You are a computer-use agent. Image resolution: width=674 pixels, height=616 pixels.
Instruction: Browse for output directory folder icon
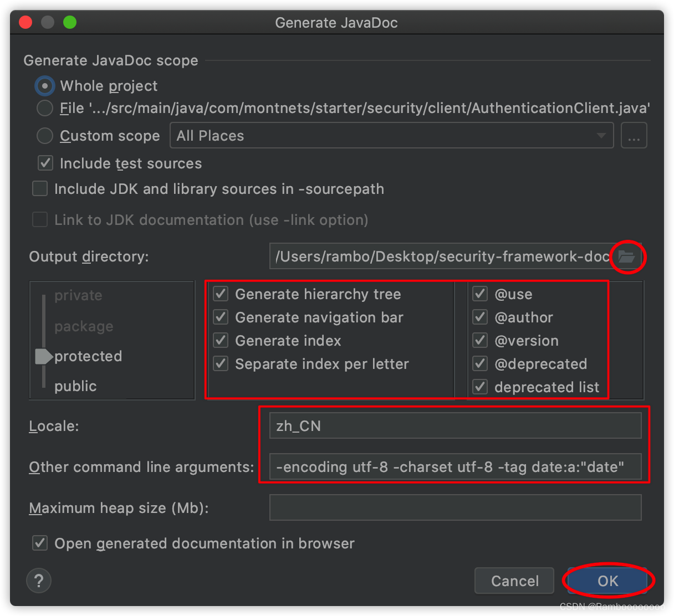tap(626, 256)
